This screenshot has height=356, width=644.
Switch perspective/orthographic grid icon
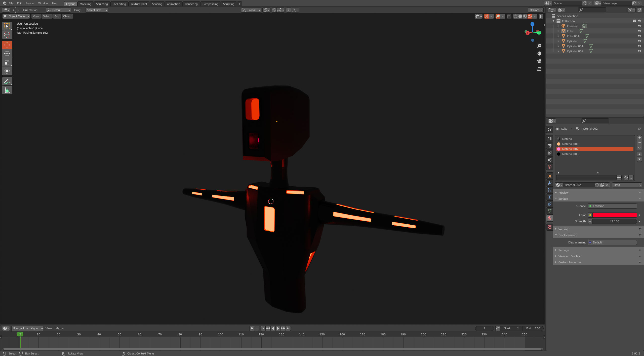539,69
